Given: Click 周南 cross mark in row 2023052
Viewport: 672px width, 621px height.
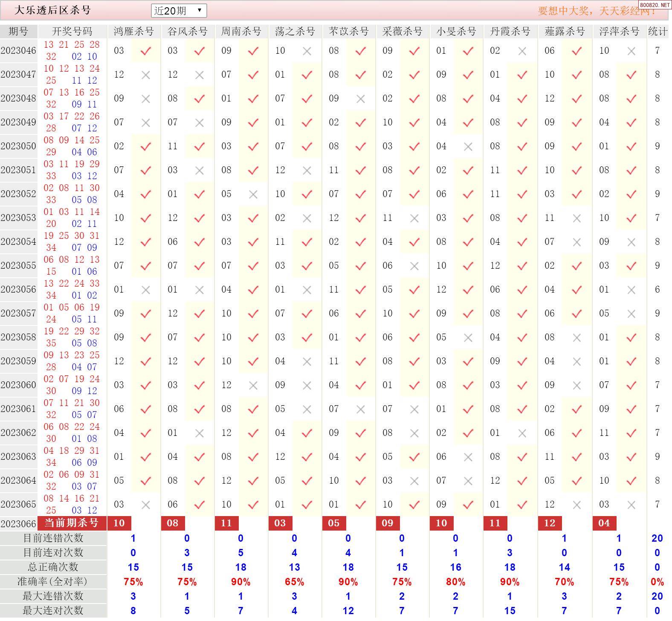Looking at the screenshot, I should tap(253, 194).
